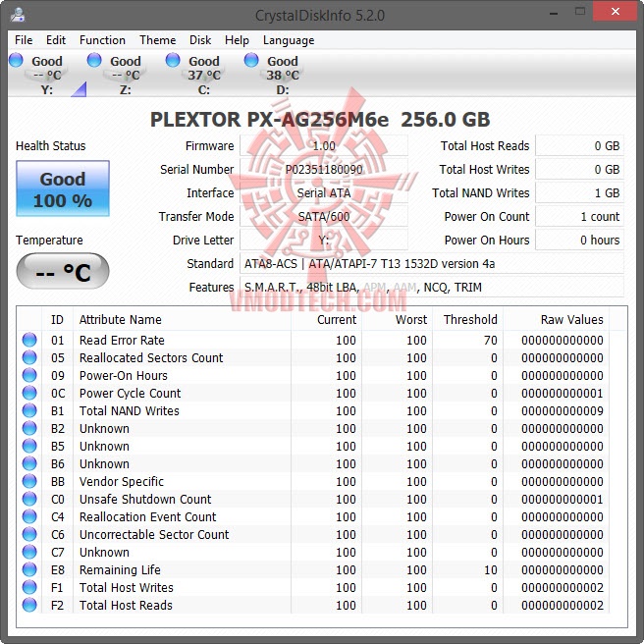Click status orb for F1 Total Host Writes row

click(29, 587)
